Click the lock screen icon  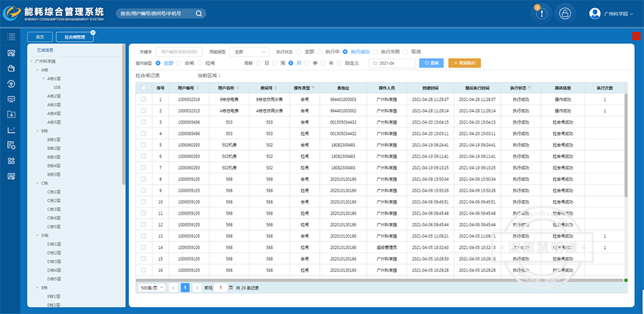[564, 13]
